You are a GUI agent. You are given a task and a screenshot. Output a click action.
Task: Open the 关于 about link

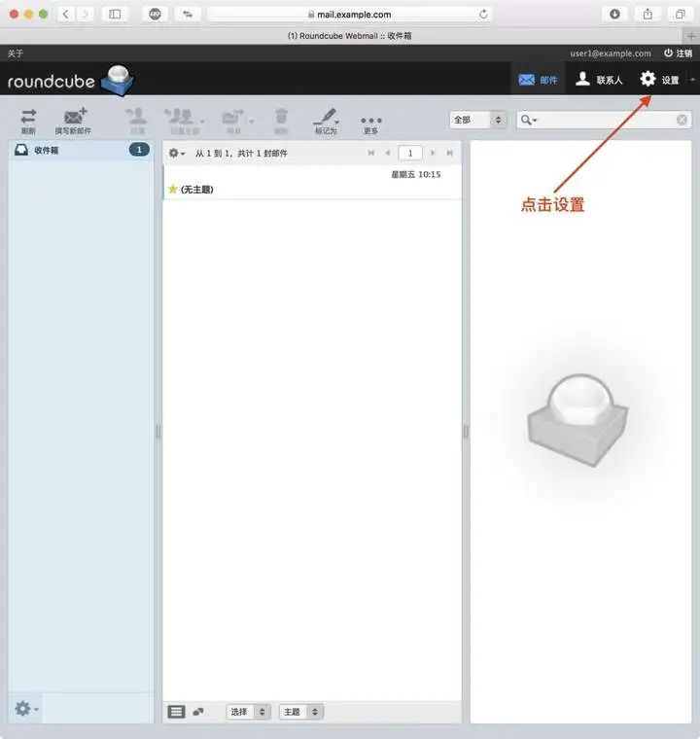(16, 53)
